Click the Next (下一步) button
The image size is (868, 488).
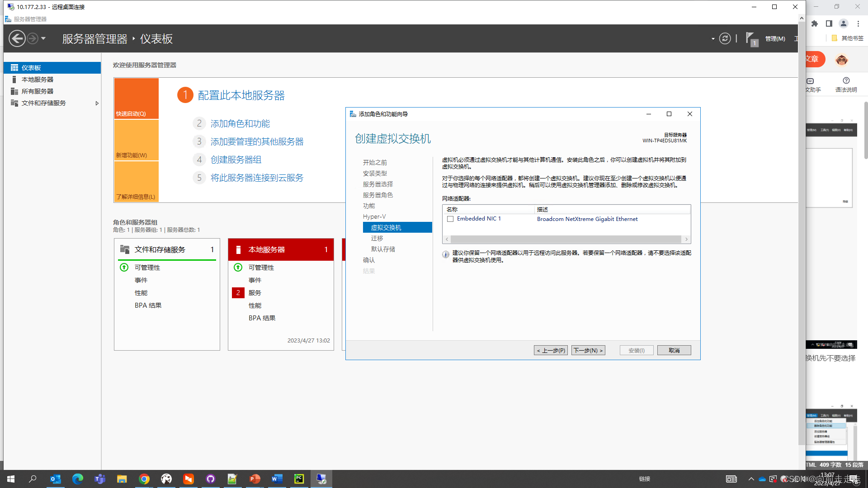point(588,350)
